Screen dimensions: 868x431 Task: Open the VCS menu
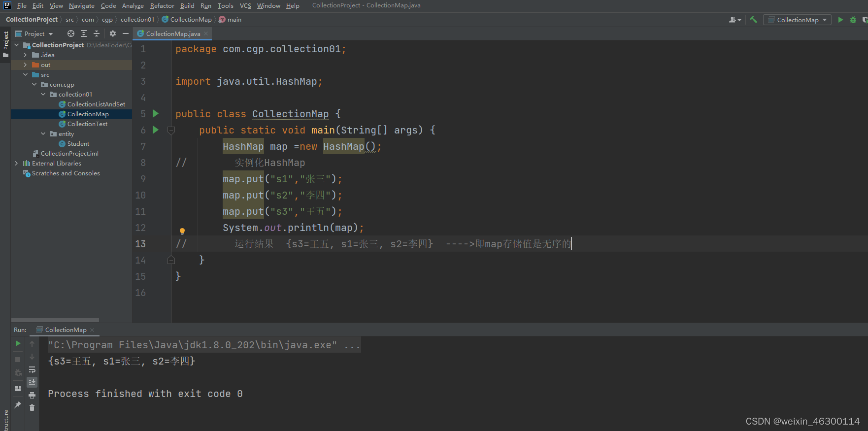click(x=245, y=6)
